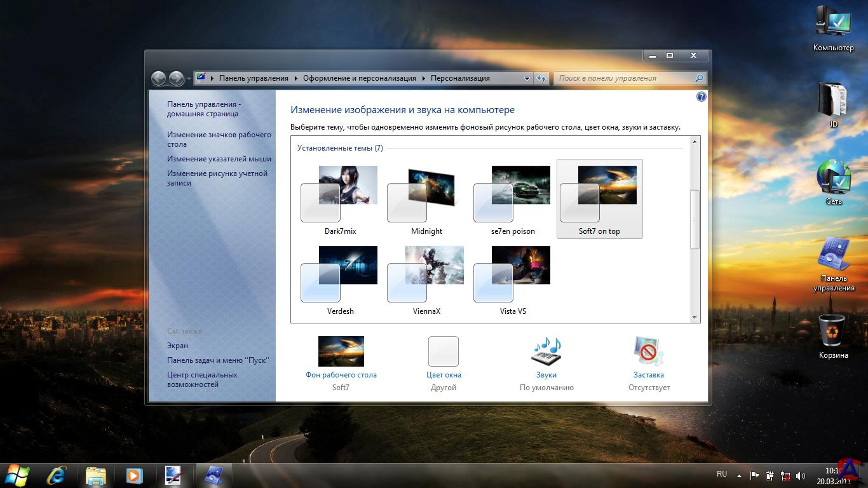Launch Internet Explorer from the taskbar
Viewport: 868px width, 488px height.
[57, 475]
